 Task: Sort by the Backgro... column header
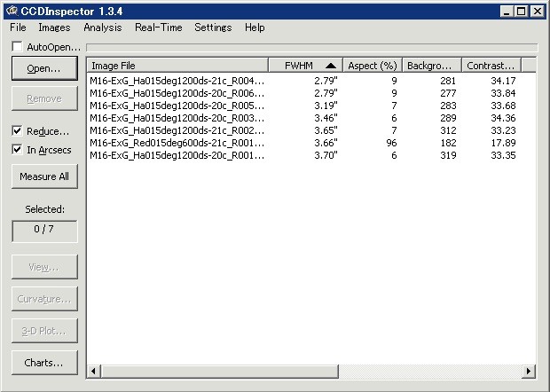click(432, 66)
